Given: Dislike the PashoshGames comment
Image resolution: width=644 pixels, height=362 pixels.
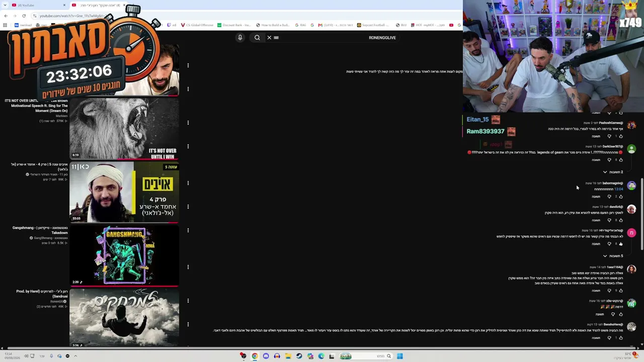Looking at the screenshot, I should pos(609,136).
